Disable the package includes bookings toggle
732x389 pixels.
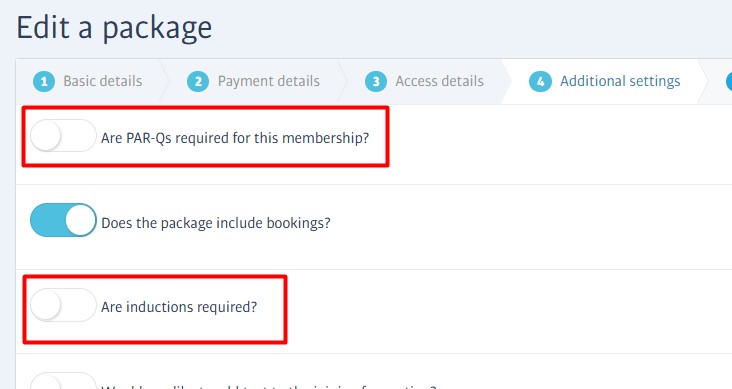click(x=63, y=220)
